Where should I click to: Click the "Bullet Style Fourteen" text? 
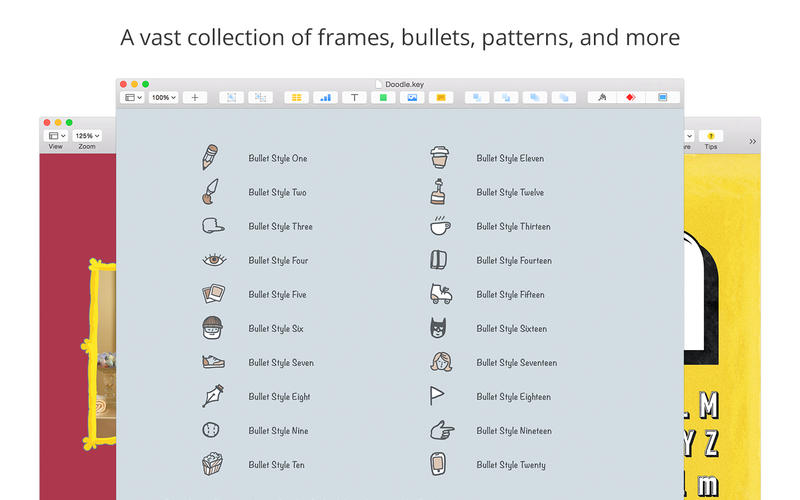514,261
